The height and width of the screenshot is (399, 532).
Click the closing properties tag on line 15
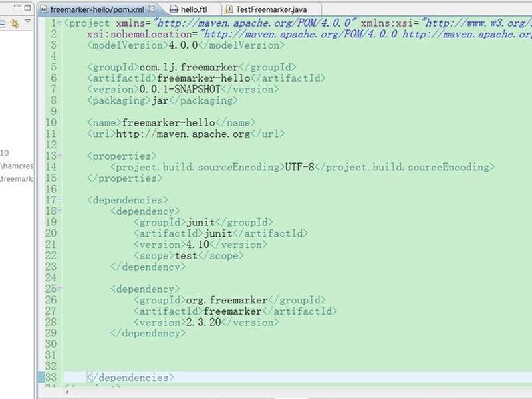pyautogui.click(x=125, y=178)
